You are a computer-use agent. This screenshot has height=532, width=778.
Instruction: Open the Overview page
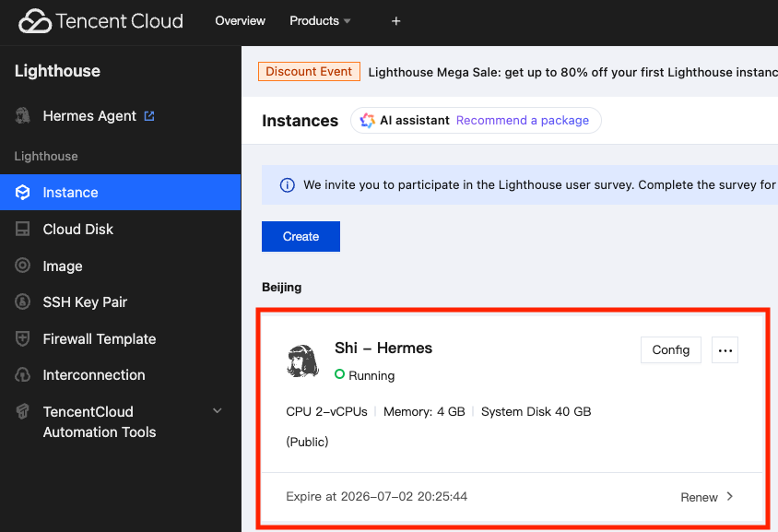[x=241, y=21]
